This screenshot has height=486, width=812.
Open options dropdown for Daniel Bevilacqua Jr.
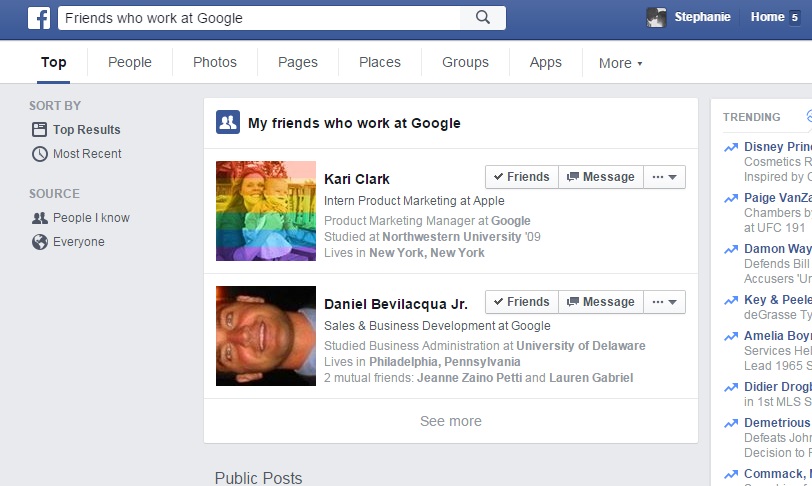[x=664, y=302]
